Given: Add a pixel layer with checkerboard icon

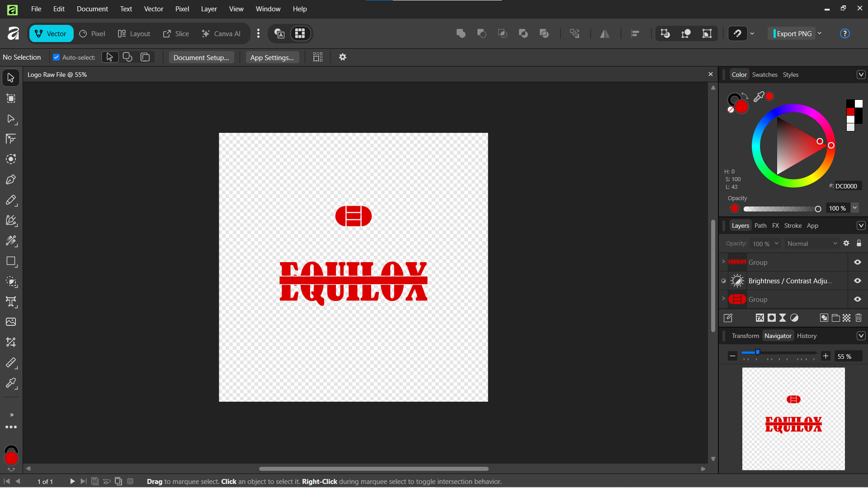Looking at the screenshot, I should (847, 318).
